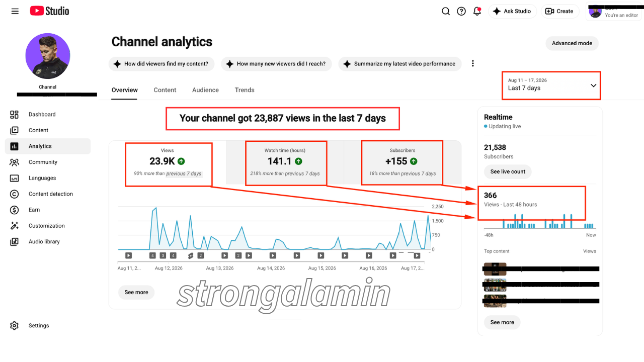
Task: Open the three-dot more prompts menu
Action: coord(472,64)
